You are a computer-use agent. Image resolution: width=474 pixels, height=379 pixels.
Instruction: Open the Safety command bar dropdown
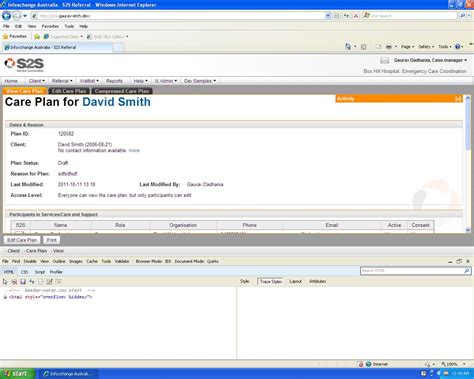[426, 47]
